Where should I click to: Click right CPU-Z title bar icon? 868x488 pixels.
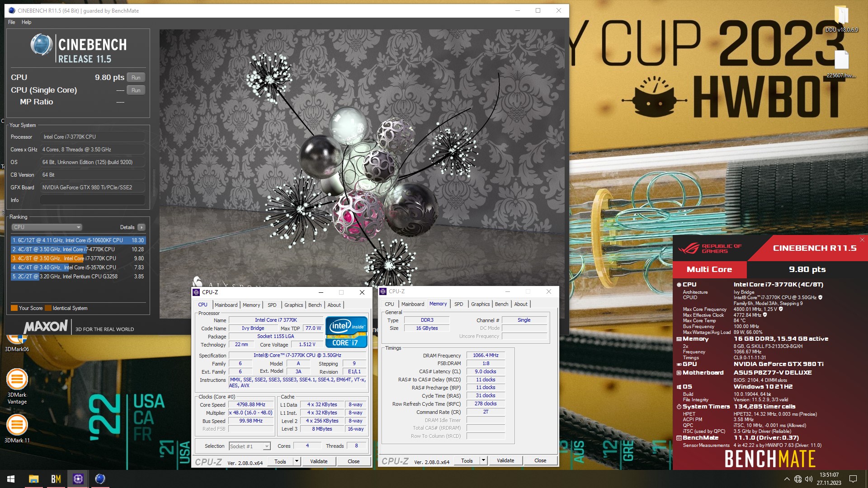coord(383,291)
